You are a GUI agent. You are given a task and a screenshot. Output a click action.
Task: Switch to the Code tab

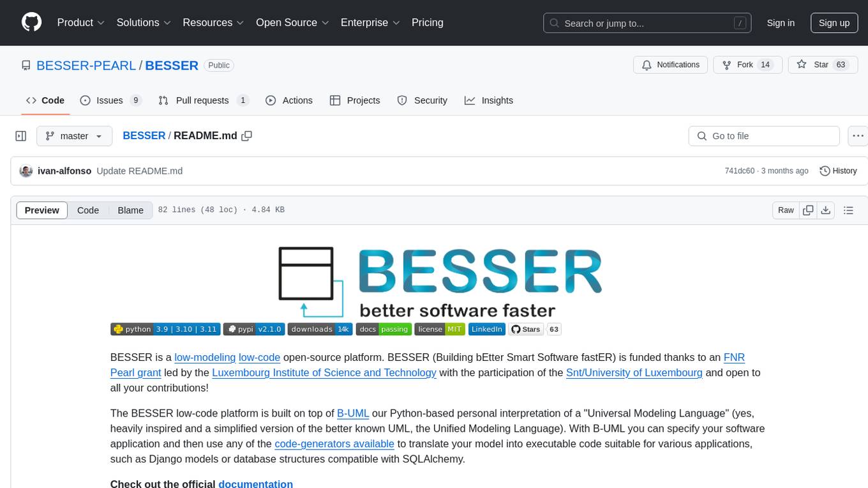tap(45, 100)
